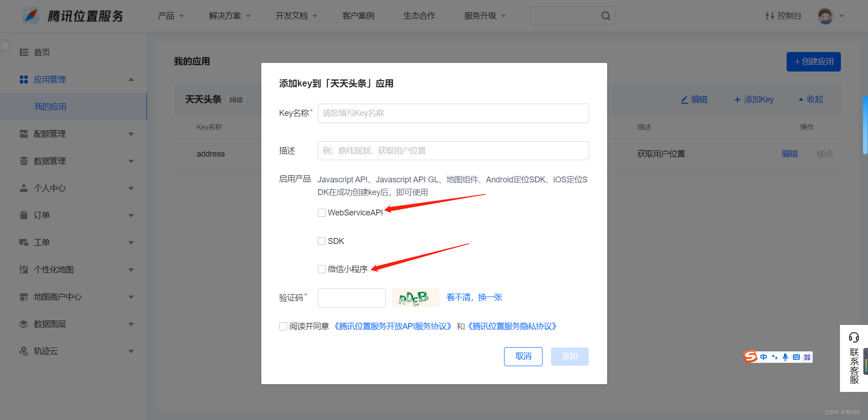Viewport: 868px width, 420px height.
Task: Click the 工单 sidebar icon
Action: (24, 243)
